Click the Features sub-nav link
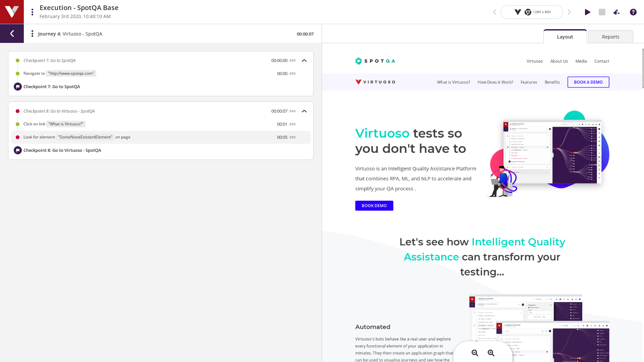The width and height of the screenshot is (644, 362). click(x=529, y=82)
